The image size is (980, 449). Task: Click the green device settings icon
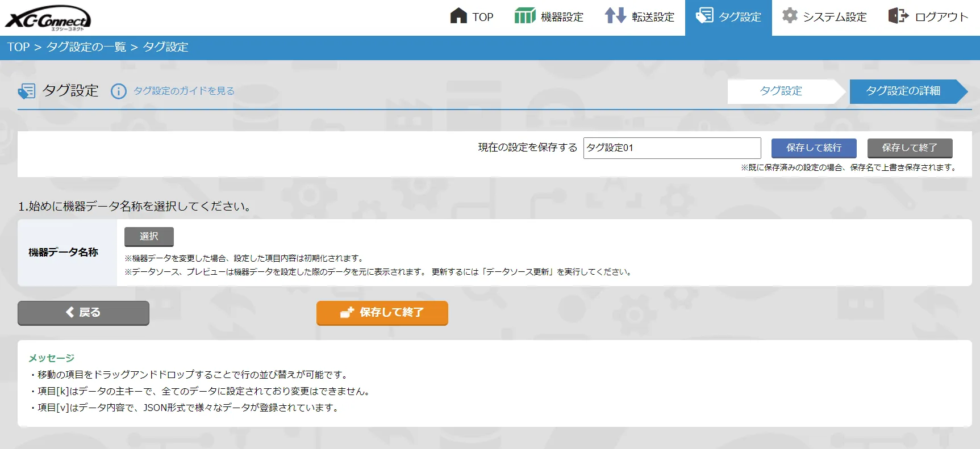click(x=525, y=16)
